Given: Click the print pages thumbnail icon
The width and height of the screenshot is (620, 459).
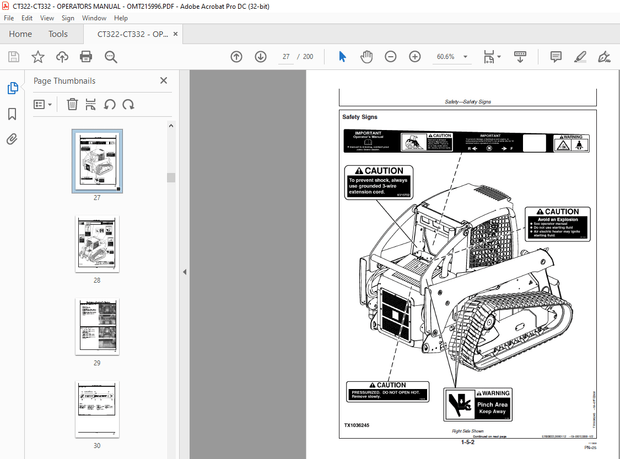Looking at the screenshot, I should click(x=91, y=104).
